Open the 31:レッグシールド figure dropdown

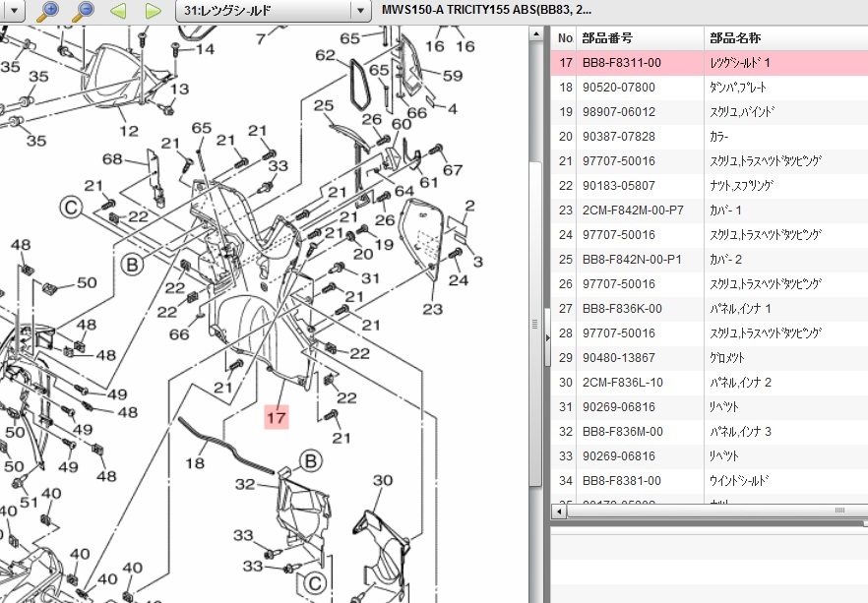pos(273,11)
